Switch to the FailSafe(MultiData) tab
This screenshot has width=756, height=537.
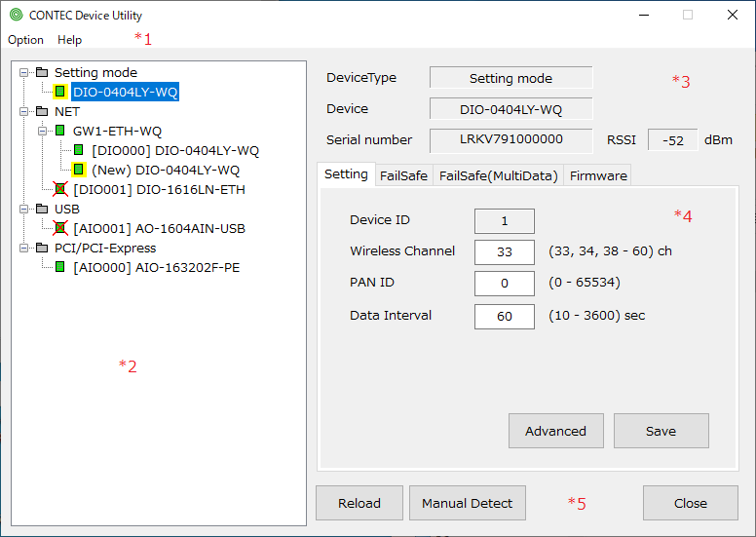[x=498, y=175]
